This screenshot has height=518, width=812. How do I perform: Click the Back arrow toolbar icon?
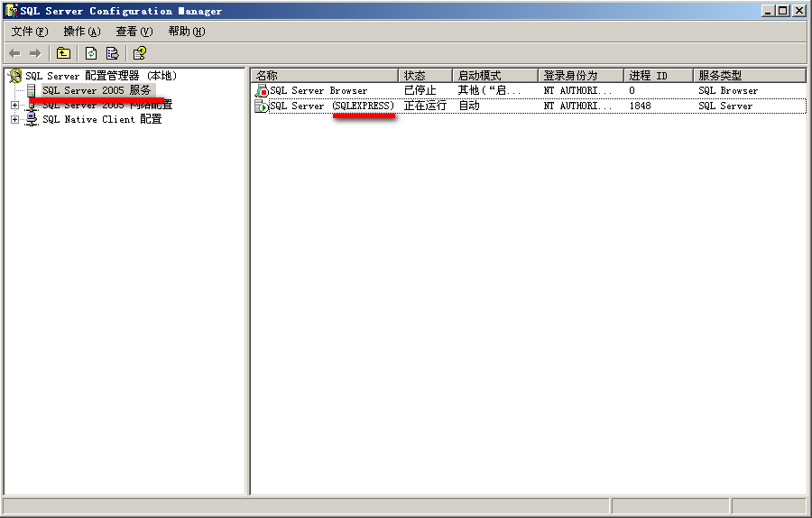15,53
